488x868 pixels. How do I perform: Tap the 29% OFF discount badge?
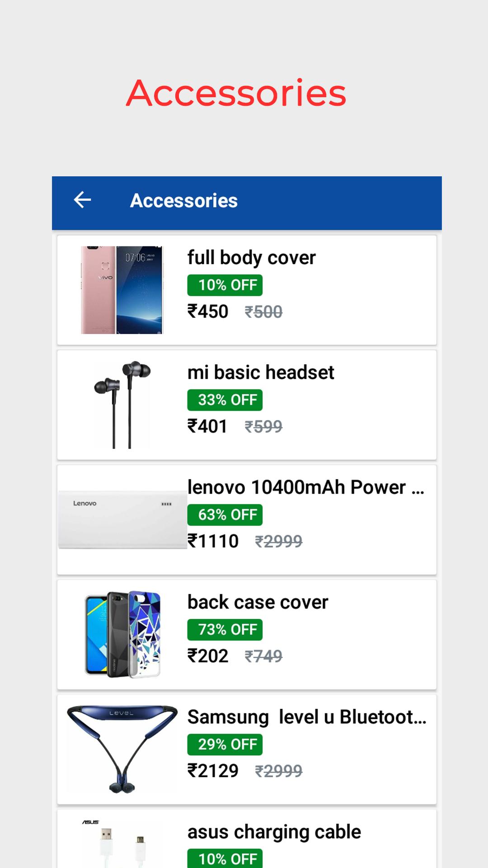click(225, 745)
